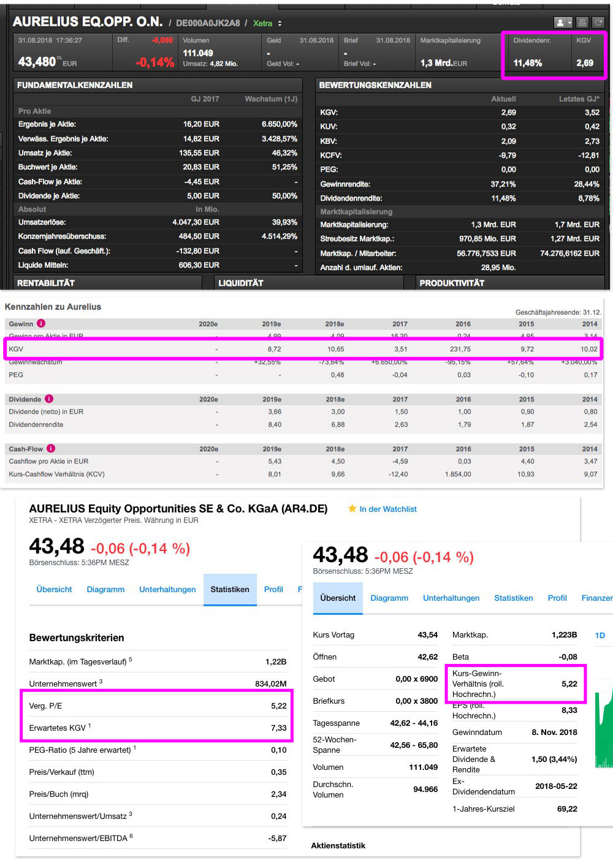Click the Dividende je Aktie 5,00 EUR value
This screenshot has height=868, width=613.
coord(203,196)
